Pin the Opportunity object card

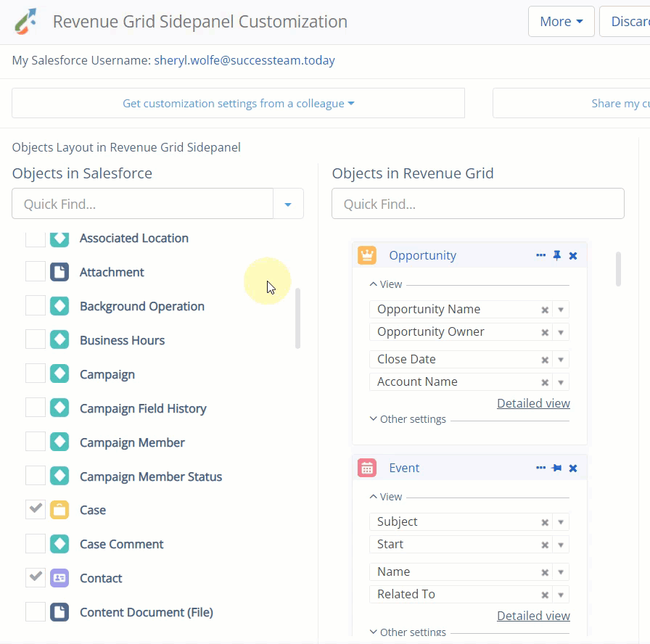click(x=556, y=255)
